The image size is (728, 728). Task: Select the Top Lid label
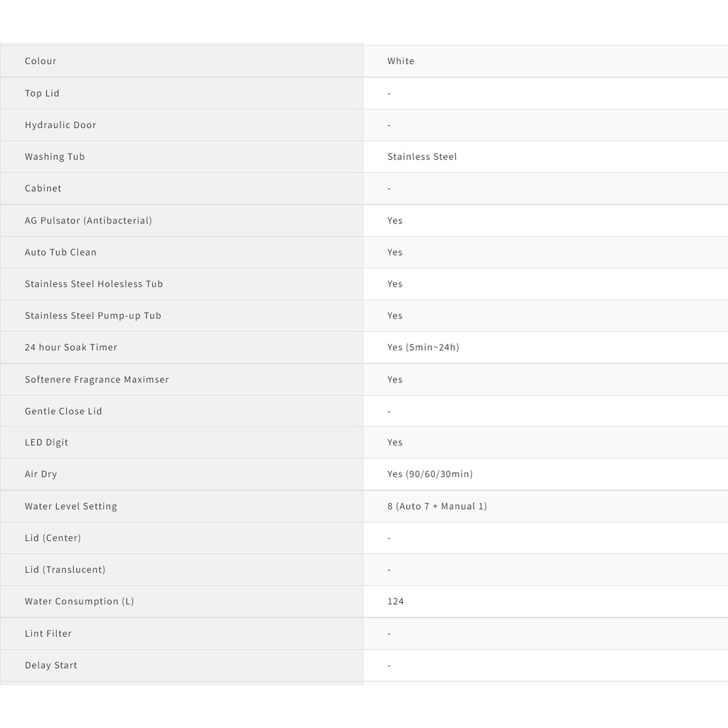pos(42,93)
